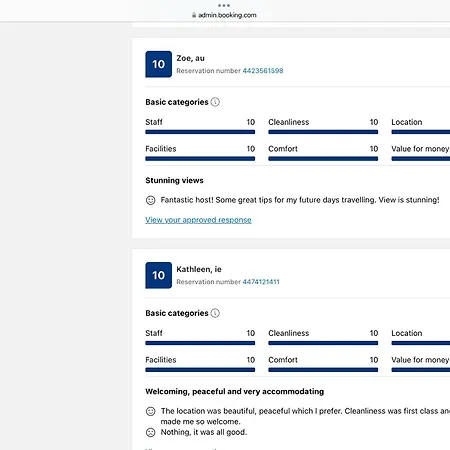Click the guest name 'Kathleen, ie'
Image resolution: width=450 pixels, height=450 pixels.
click(199, 269)
